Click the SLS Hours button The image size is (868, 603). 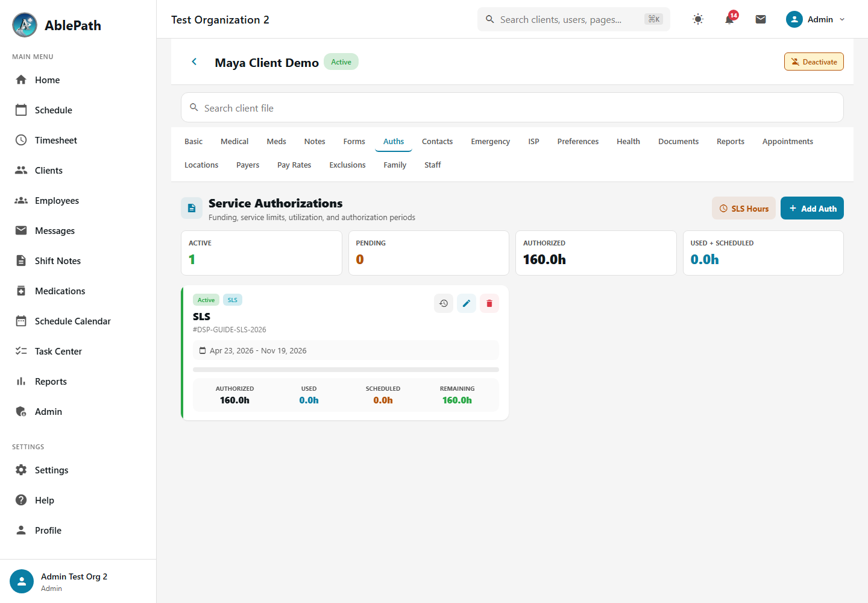(x=744, y=208)
